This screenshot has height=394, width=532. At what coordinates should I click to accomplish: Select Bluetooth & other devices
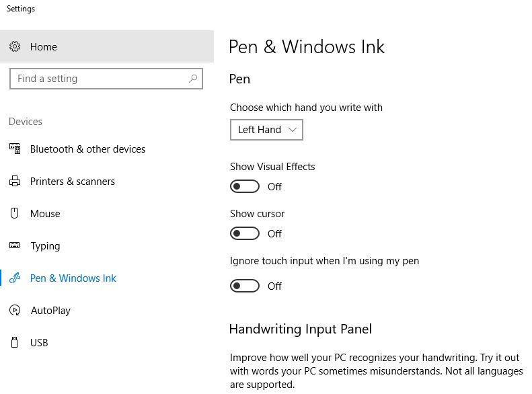[107, 149]
